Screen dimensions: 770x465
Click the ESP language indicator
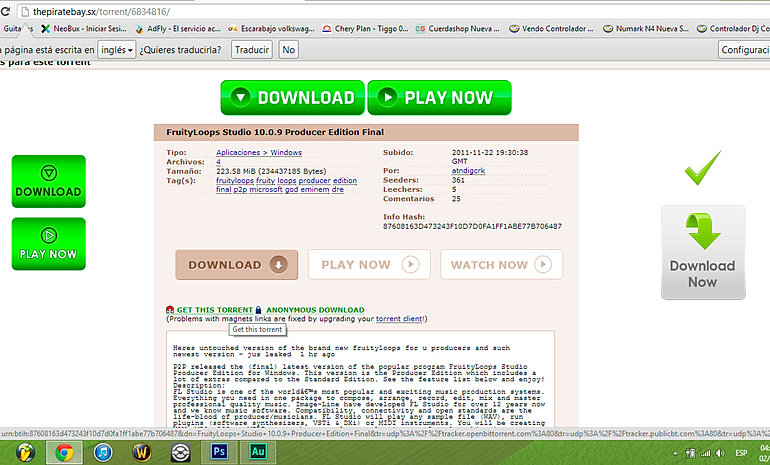point(742,453)
